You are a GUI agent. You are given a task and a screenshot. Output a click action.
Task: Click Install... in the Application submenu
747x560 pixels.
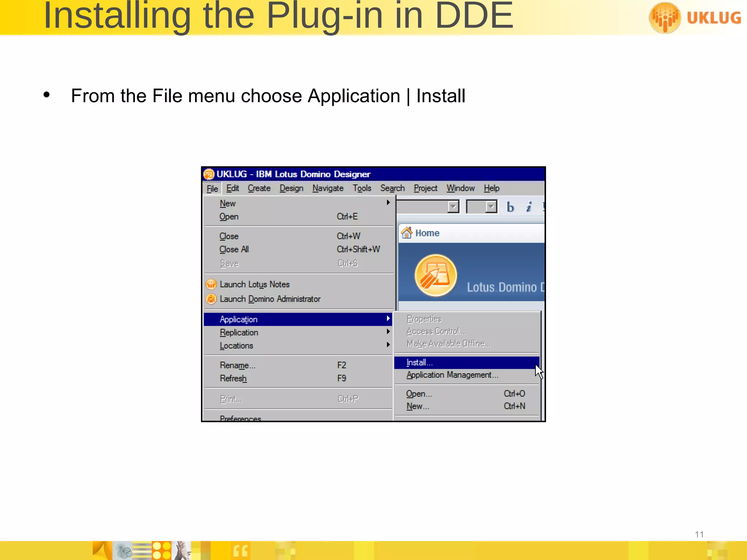click(467, 362)
